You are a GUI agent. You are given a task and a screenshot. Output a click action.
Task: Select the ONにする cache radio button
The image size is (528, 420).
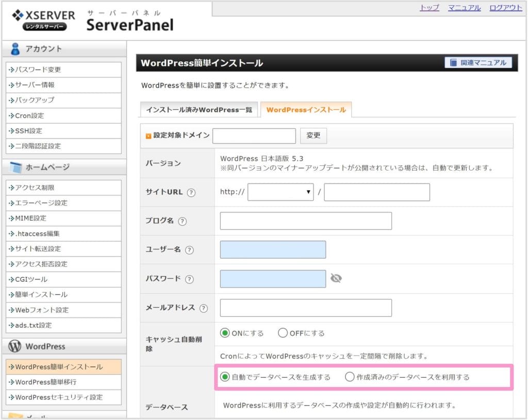(225, 333)
